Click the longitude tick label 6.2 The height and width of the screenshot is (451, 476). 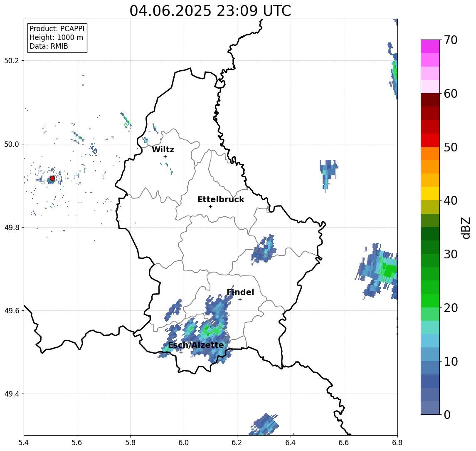pyautogui.click(x=237, y=443)
